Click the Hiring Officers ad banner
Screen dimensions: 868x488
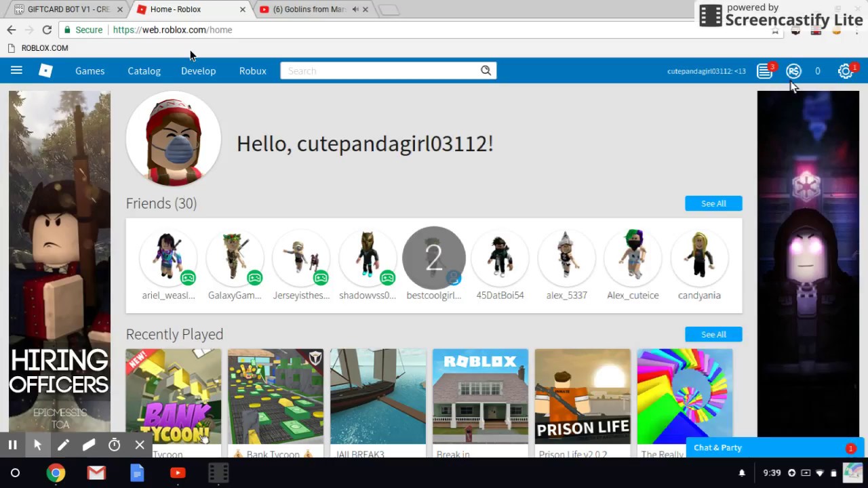click(x=60, y=262)
